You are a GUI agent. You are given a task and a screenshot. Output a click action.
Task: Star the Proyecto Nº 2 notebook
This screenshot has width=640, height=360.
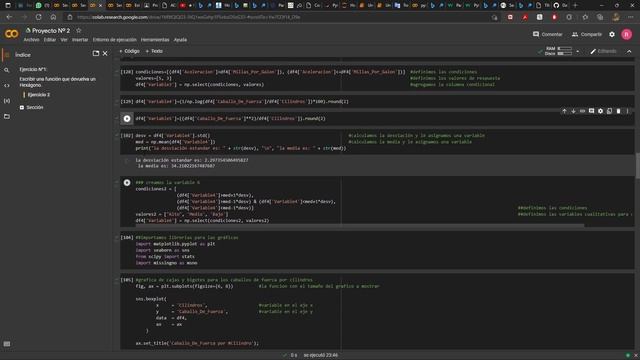point(78,31)
